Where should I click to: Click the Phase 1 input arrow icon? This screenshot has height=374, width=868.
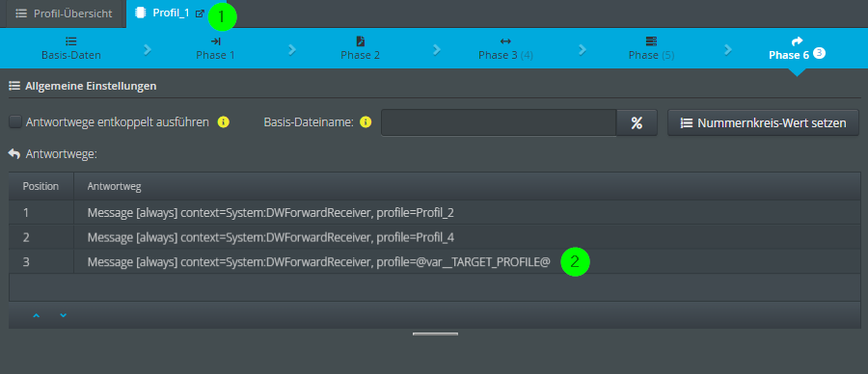[215, 41]
